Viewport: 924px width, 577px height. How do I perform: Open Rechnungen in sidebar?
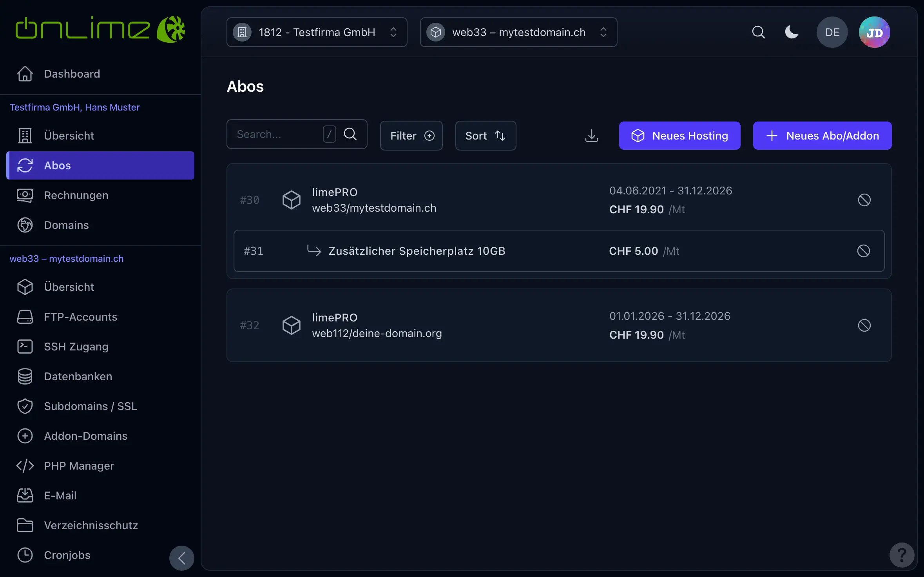click(100, 195)
